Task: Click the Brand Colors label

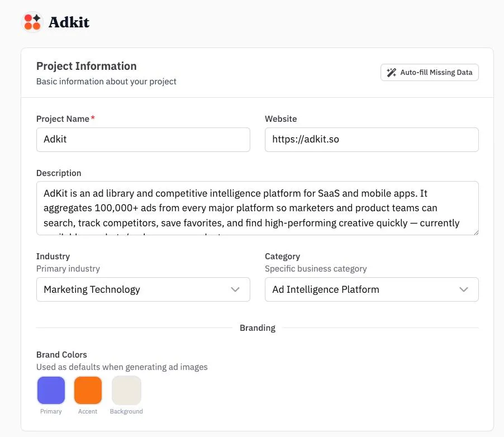Action: 61,354
